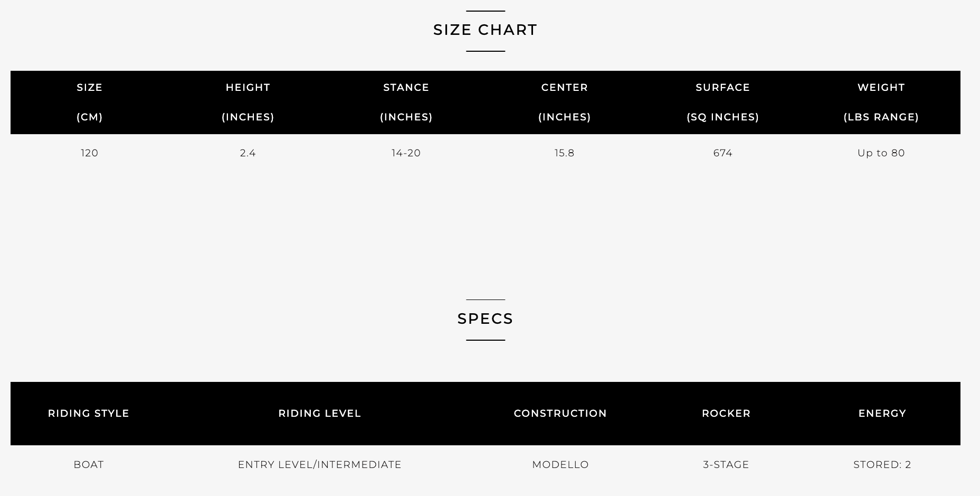This screenshot has width=980, height=496.
Task: Click the 120 size cell
Action: (90, 153)
